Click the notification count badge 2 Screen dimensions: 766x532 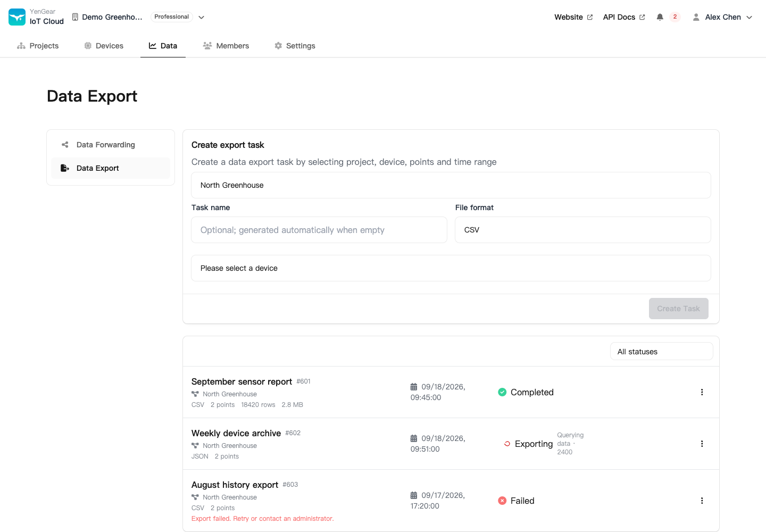click(675, 17)
